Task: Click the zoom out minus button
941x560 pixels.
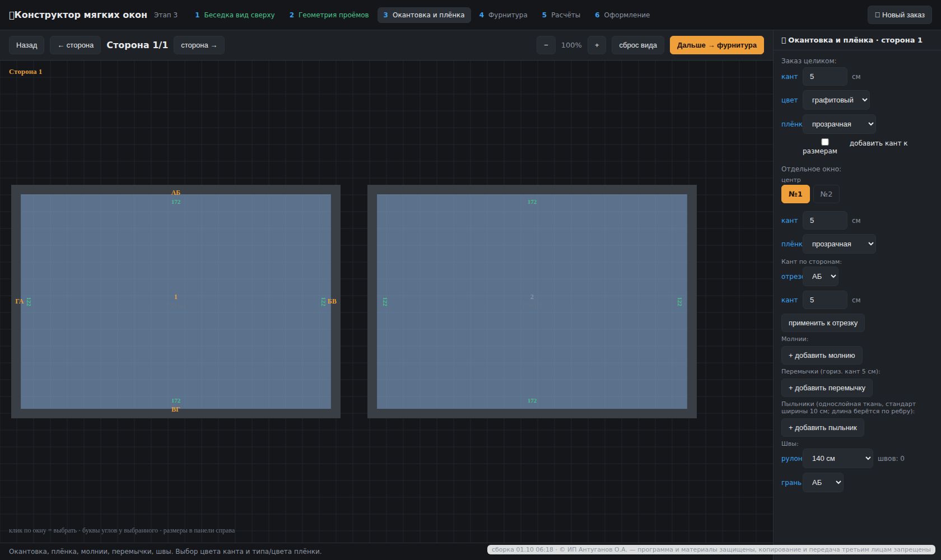Action: [x=546, y=45]
